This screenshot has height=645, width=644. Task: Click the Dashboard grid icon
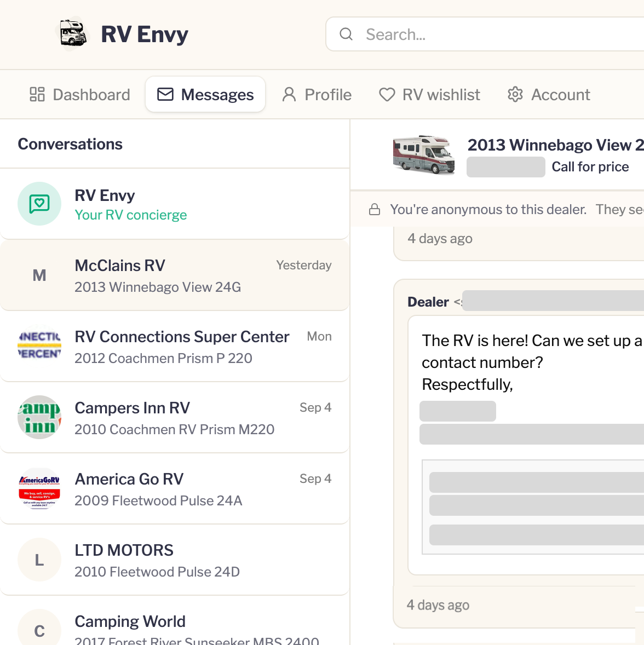click(x=37, y=94)
